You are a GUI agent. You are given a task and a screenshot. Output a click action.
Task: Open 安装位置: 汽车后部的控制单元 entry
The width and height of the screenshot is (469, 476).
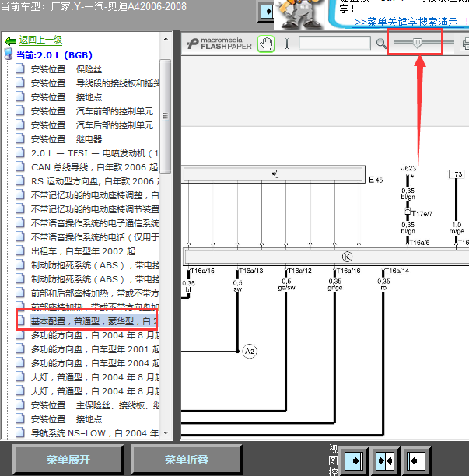92,125
